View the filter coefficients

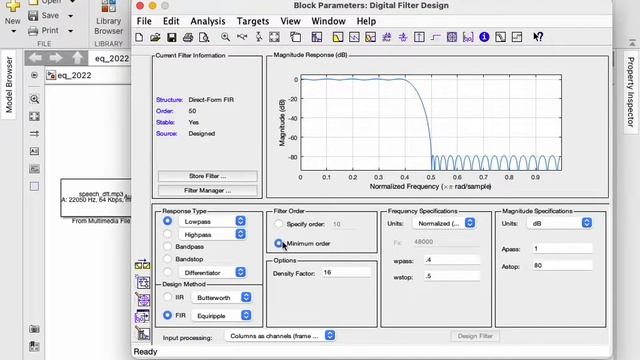point(468,37)
